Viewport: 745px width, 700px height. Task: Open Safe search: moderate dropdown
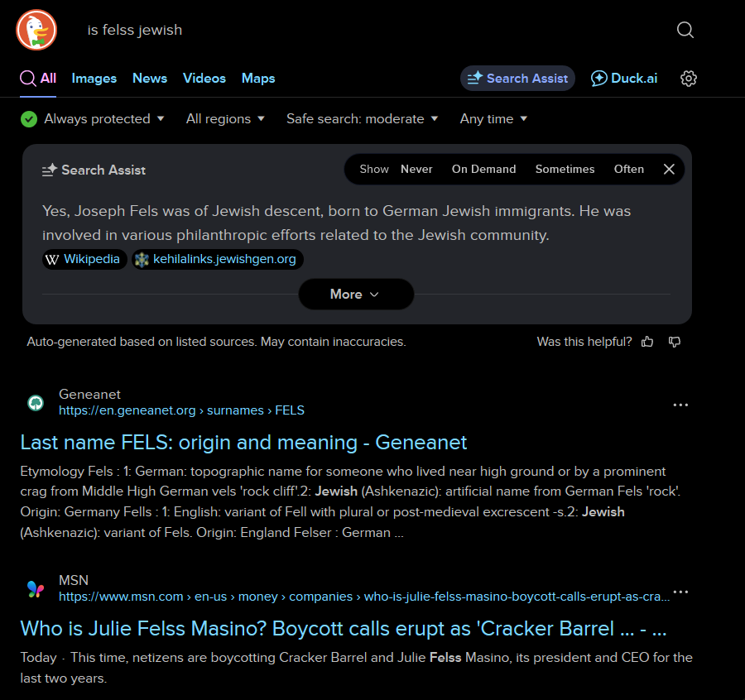[362, 118]
